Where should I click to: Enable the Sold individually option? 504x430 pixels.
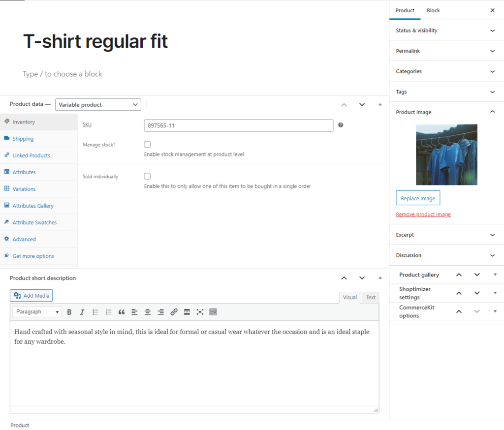147,176
